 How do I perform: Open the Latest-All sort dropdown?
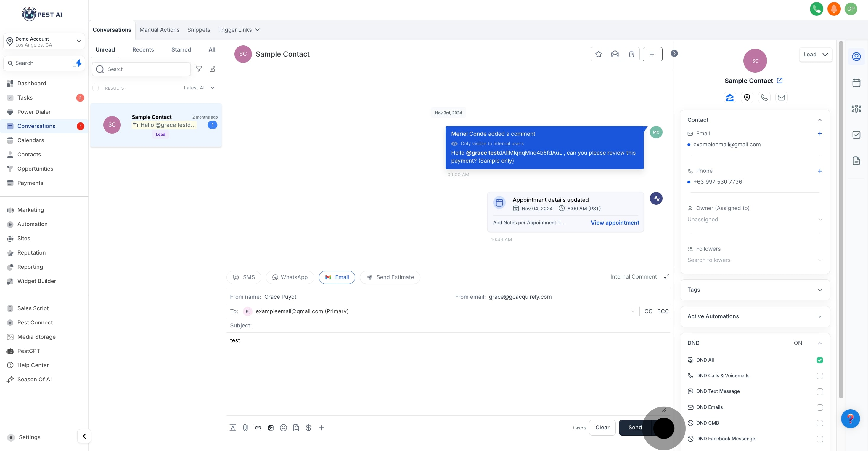(199, 88)
